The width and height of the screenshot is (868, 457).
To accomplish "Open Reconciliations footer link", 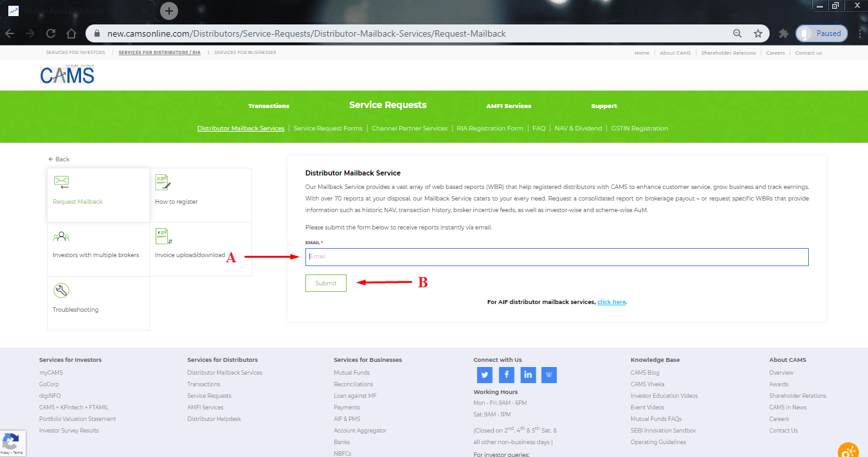I will [x=353, y=384].
